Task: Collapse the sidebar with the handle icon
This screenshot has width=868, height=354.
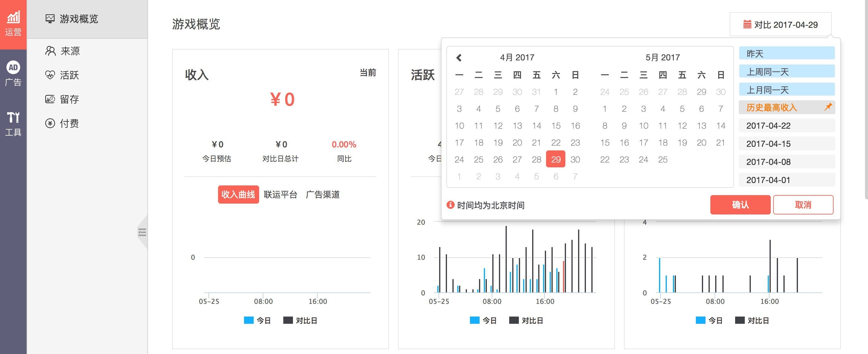Action: [142, 232]
